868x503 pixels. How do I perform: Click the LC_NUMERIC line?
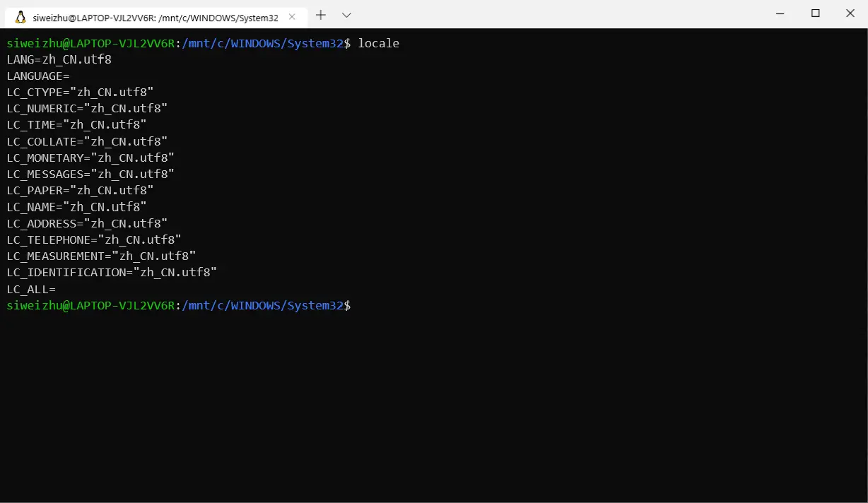[87, 109]
